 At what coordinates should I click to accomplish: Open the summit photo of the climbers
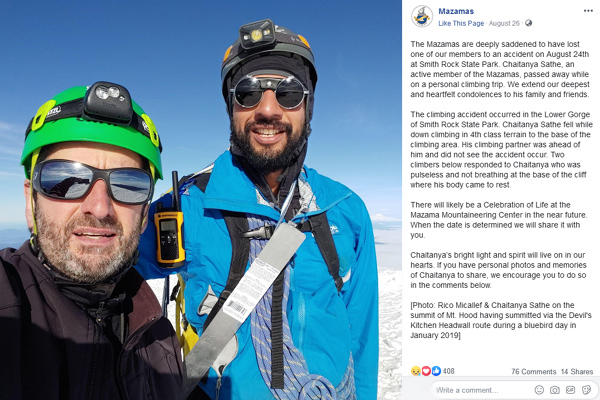(x=201, y=200)
